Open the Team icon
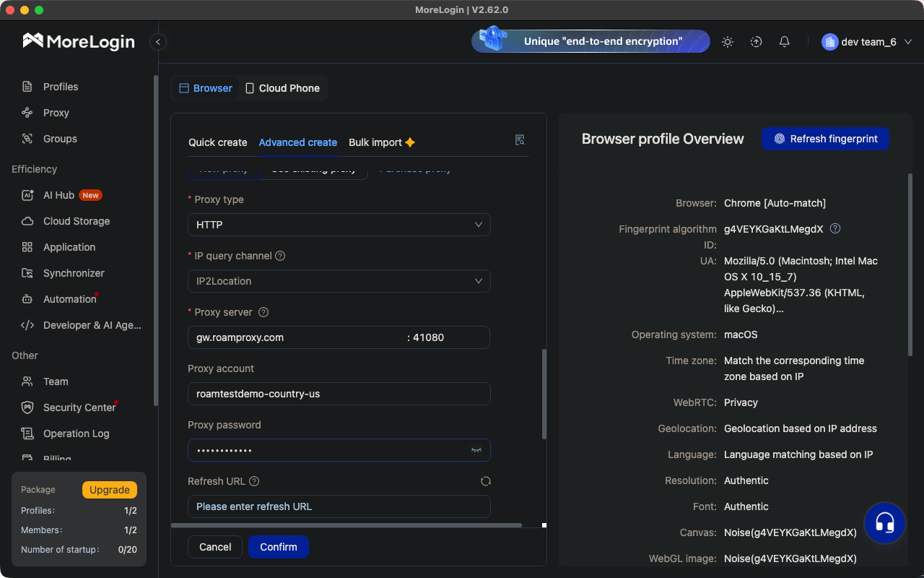Screen dimensions: 924x578 [x=27, y=381]
